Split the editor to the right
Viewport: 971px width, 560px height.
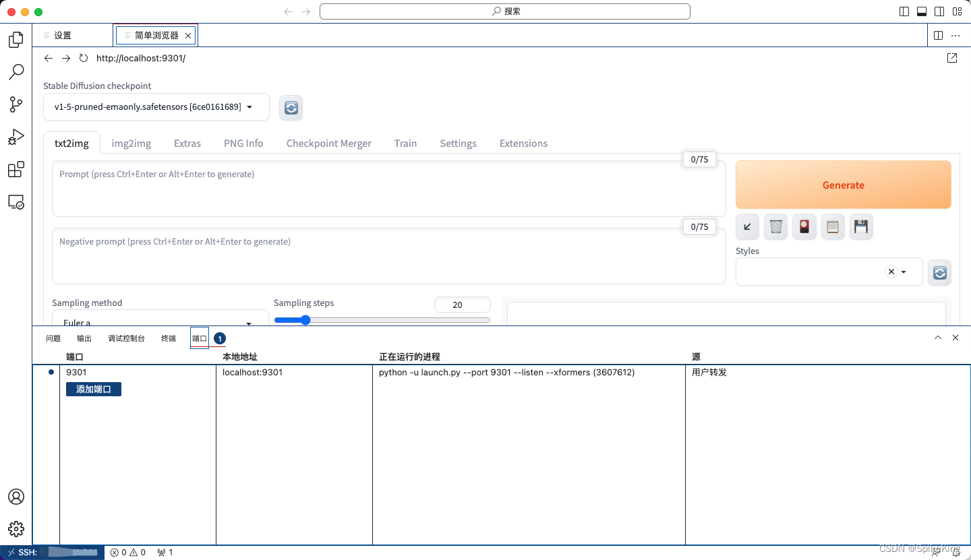point(938,36)
